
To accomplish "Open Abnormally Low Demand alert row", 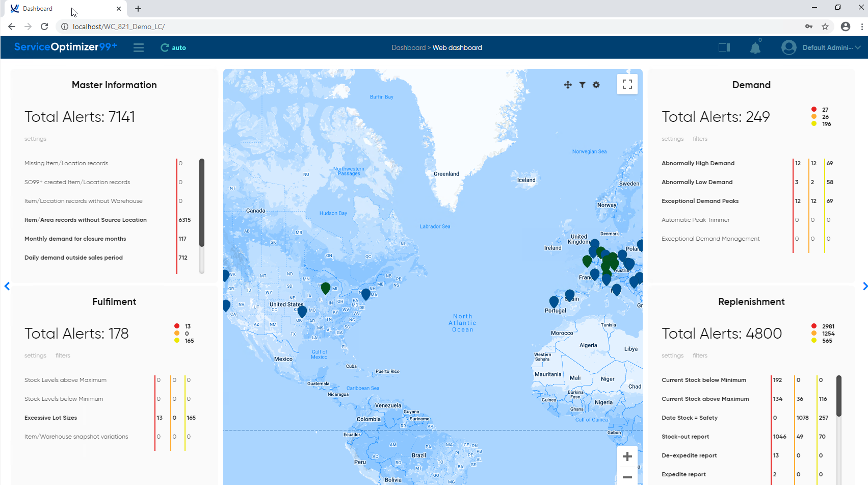I will (748, 182).
